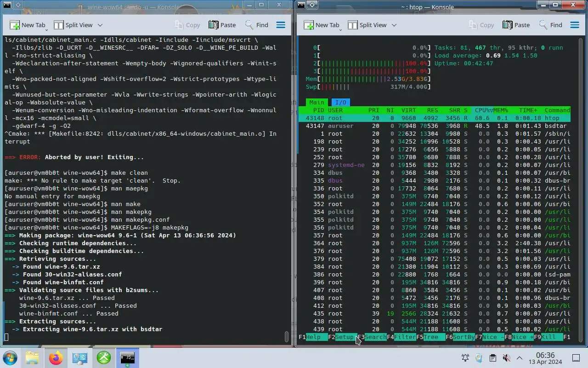This screenshot has width=588, height=368.
Task: Click Find in the htop Konsole toolbar
Action: point(551,25)
